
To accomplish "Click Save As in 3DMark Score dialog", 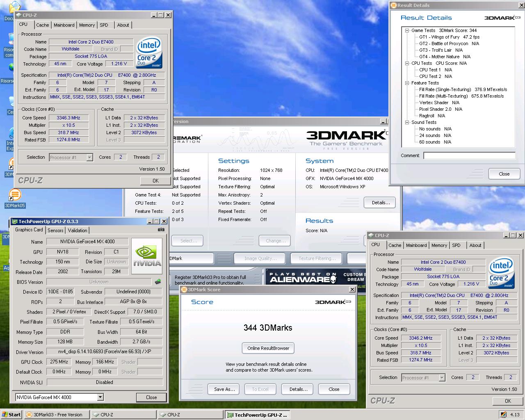I will coord(224,389).
